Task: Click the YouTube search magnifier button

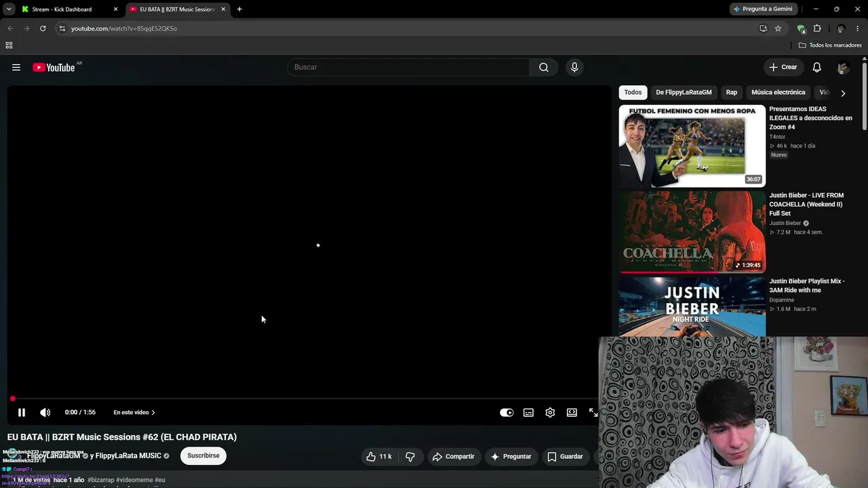Action: pyautogui.click(x=544, y=67)
